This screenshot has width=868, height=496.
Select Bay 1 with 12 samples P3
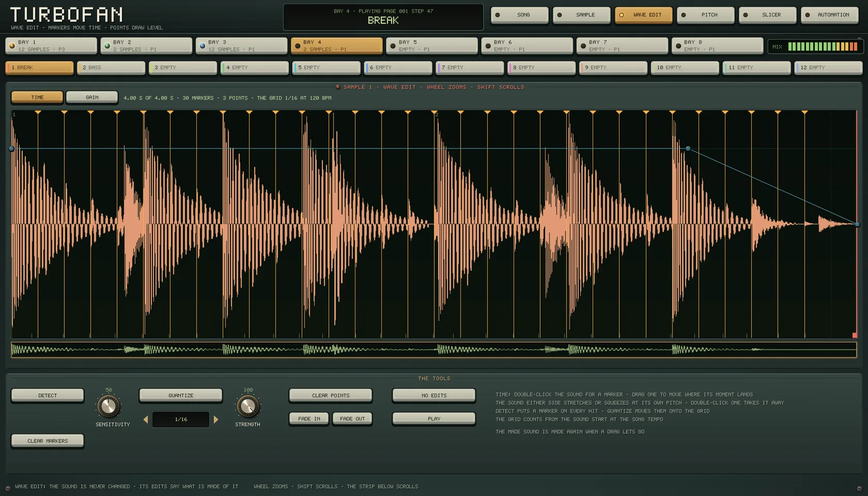[x=51, y=45]
